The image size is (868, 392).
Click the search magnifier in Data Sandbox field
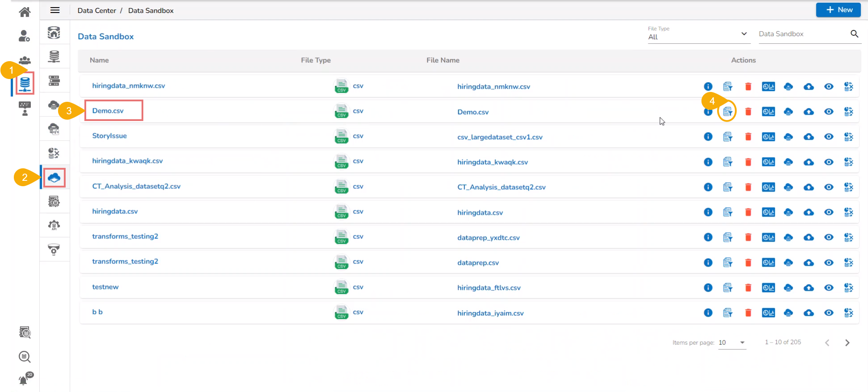854,34
